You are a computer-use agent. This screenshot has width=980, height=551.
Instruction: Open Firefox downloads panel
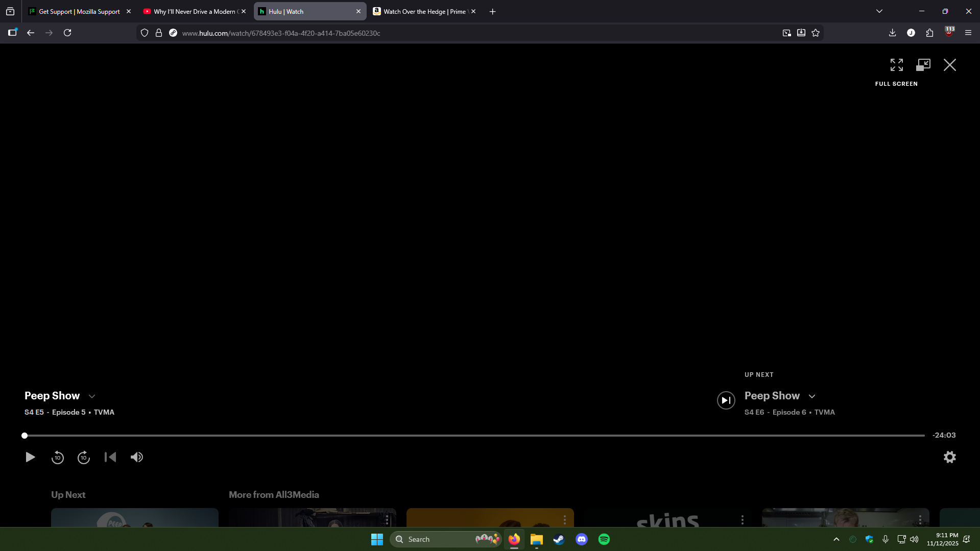(x=892, y=33)
